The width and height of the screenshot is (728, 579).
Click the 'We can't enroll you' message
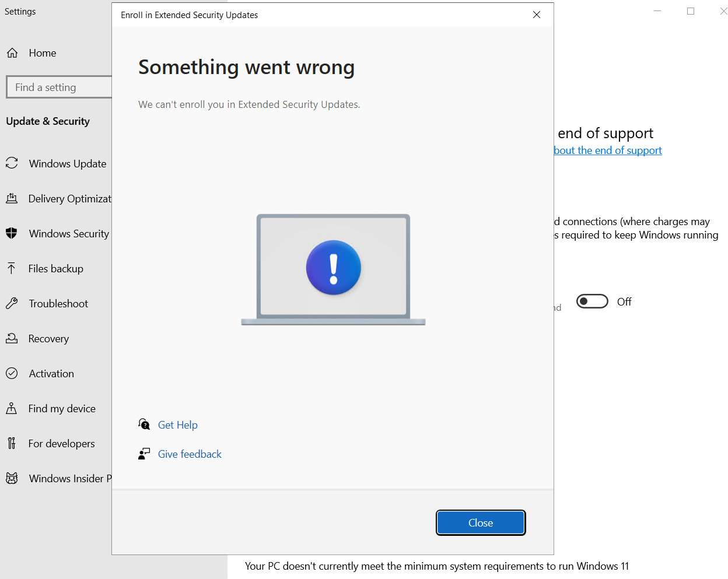tap(249, 104)
